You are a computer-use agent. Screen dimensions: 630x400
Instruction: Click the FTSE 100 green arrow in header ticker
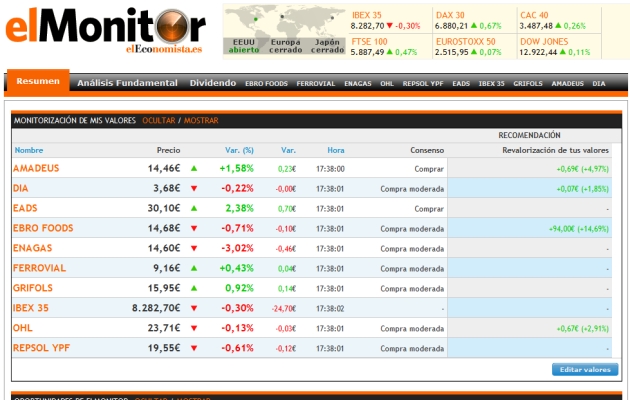pyautogui.click(x=389, y=52)
